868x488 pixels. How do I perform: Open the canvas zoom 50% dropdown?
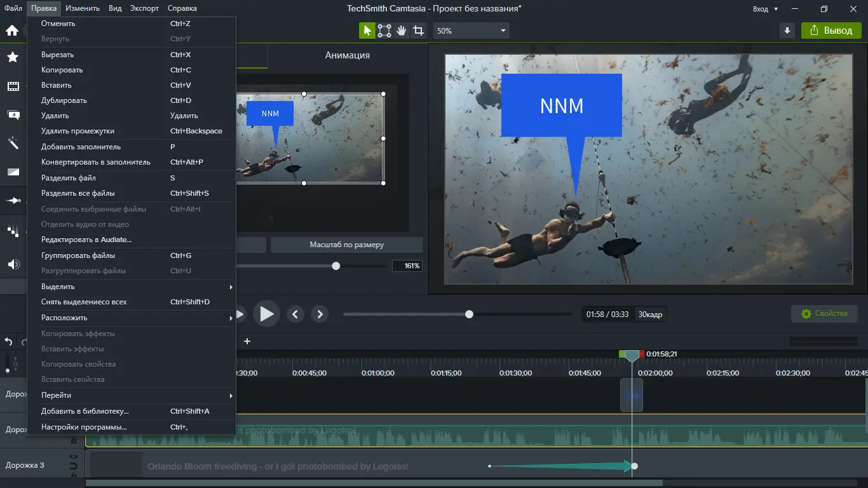coord(470,30)
